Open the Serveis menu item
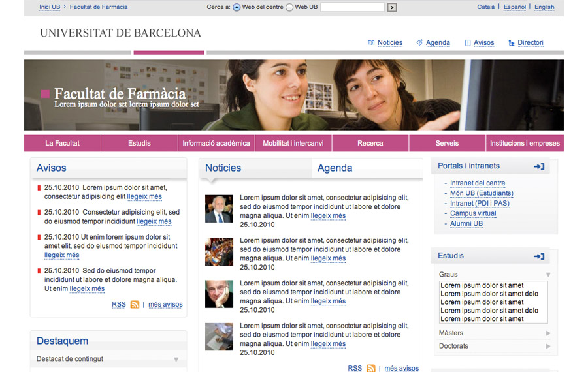588x372 pixels. 447,143
